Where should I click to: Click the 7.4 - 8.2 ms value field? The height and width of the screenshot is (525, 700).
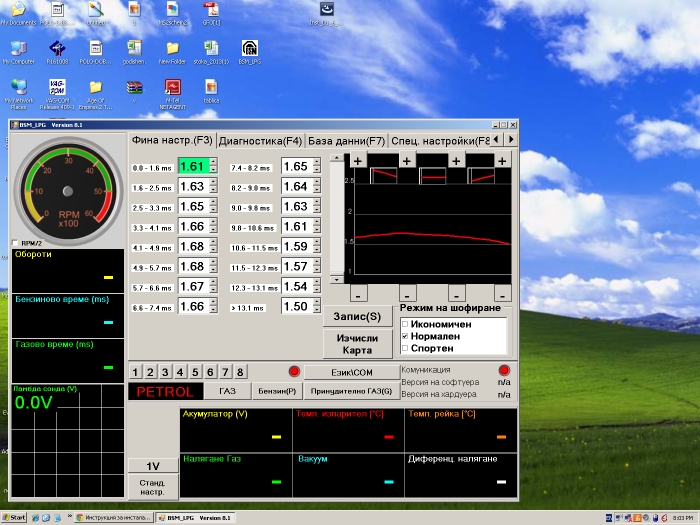click(x=296, y=167)
